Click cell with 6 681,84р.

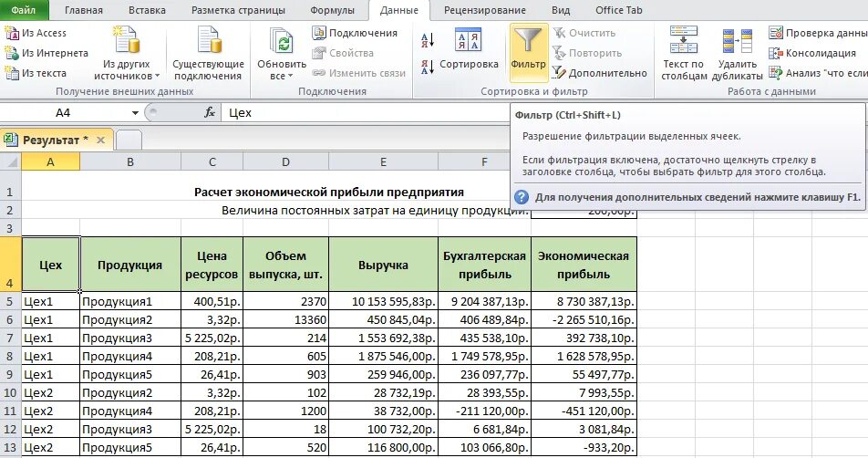484,429
